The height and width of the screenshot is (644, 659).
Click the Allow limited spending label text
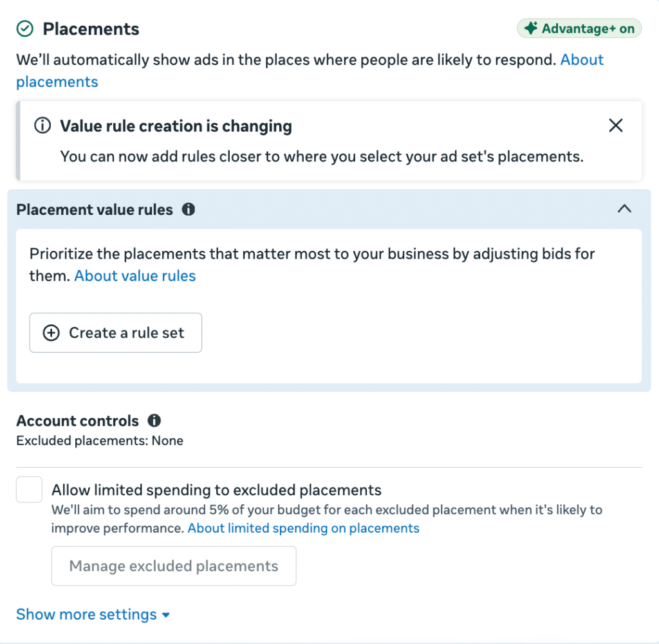pos(216,490)
